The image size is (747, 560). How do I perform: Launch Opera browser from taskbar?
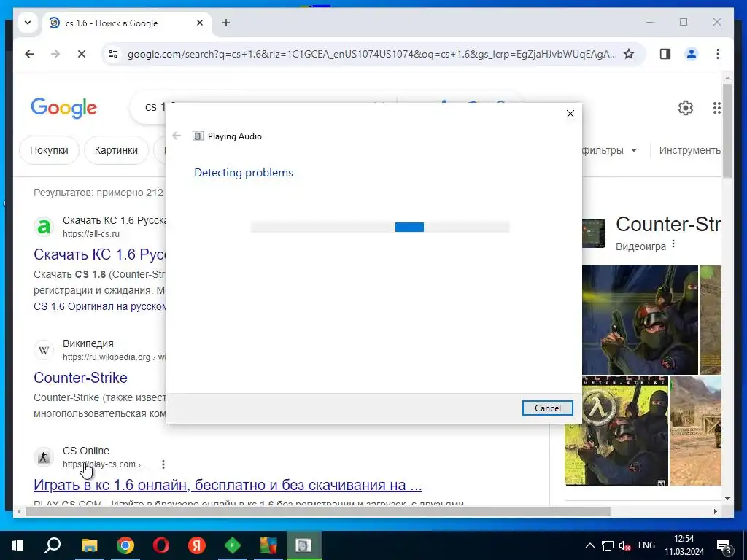[x=161, y=545]
